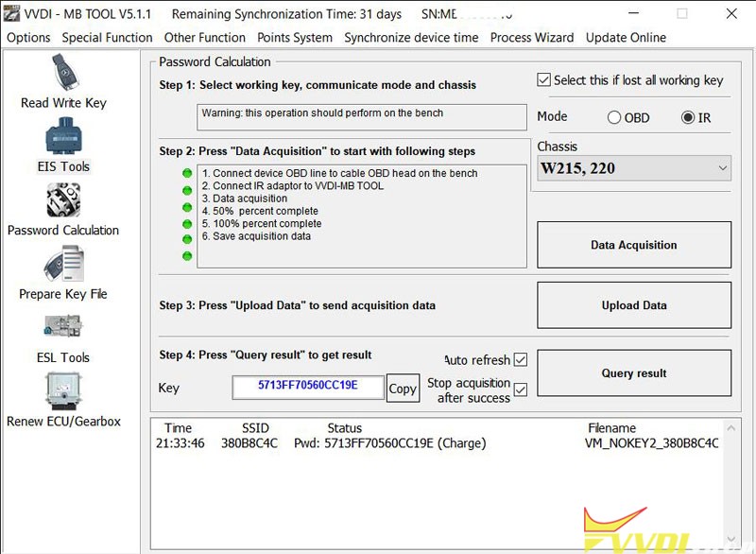Open the Read Write Key tool icon
Image resolution: width=756 pixels, height=554 pixels.
point(65,73)
